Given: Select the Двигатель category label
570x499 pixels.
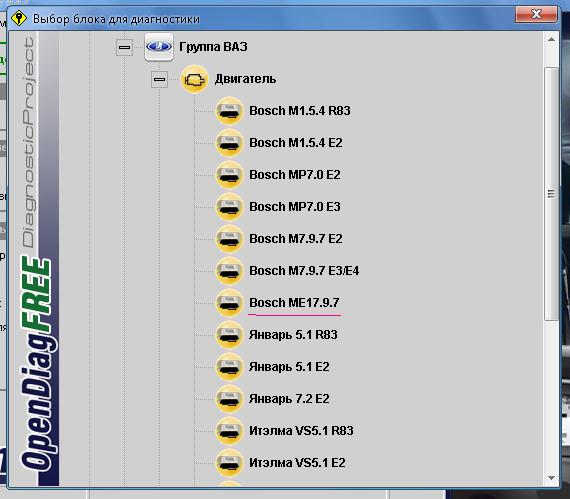Looking at the screenshot, I should [245, 79].
